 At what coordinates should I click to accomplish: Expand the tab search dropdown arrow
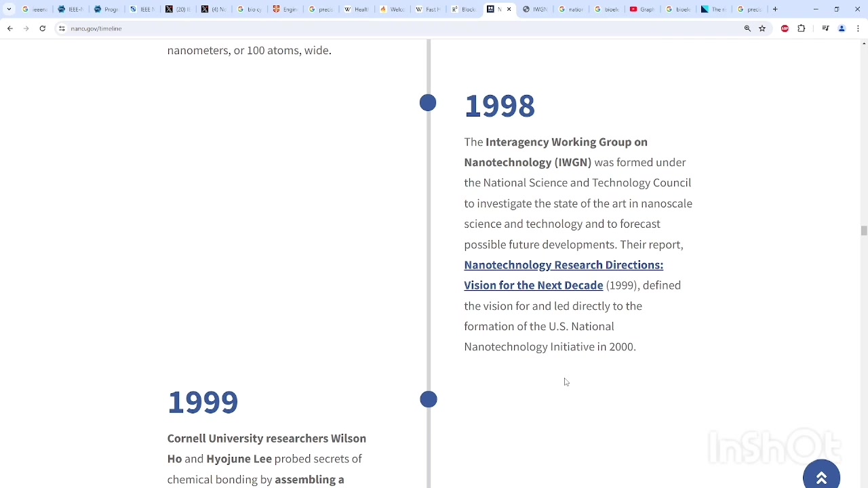tap(9, 9)
